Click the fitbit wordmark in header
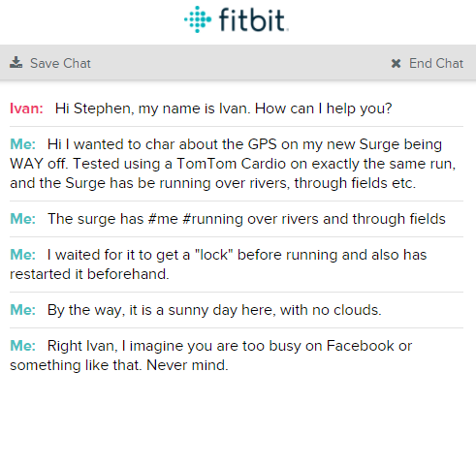Image resolution: width=476 pixels, height=465 pixels. tap(253, 20)
